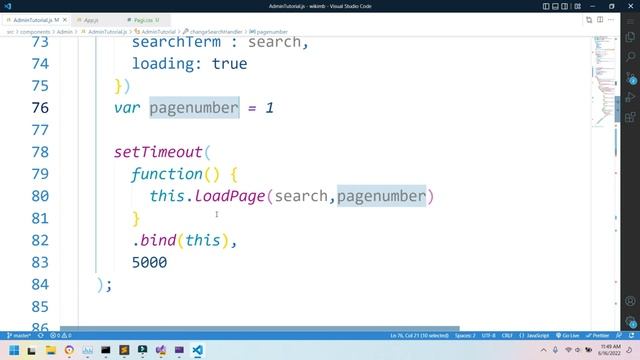Open the clock and date in the taskbar
This screenshot has width=640, height=360.
pos(610,350)
